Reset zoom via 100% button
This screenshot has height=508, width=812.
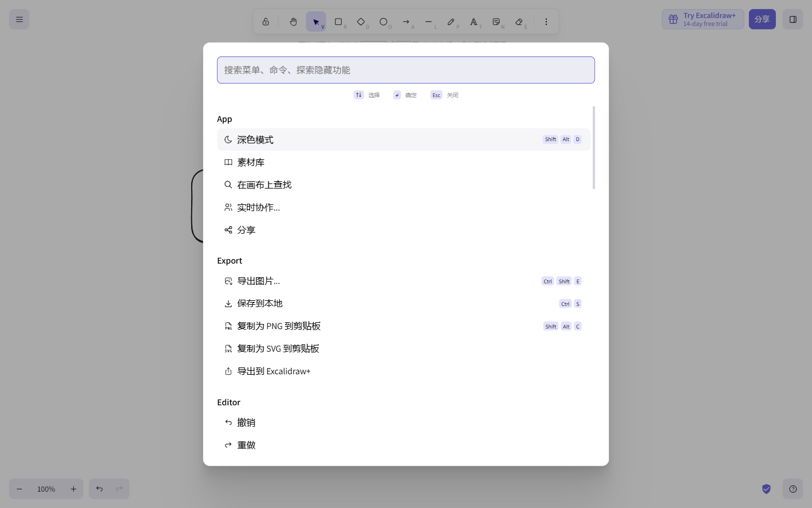tap(46, 489)
